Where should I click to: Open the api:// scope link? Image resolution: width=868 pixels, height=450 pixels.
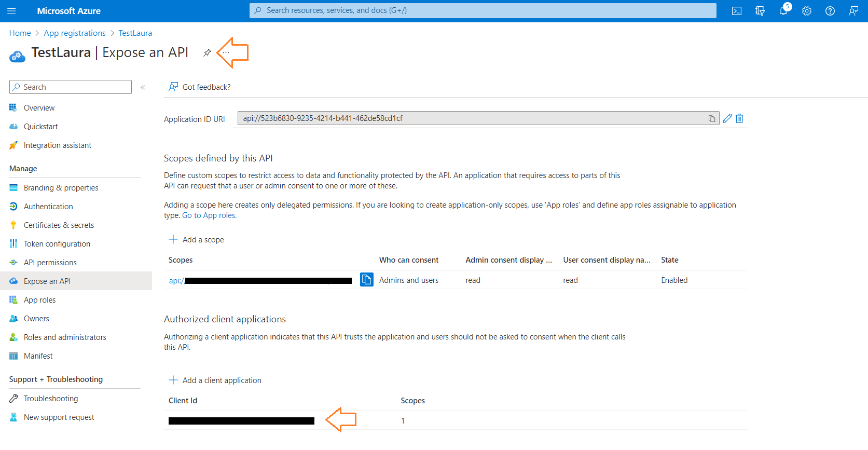260,281
